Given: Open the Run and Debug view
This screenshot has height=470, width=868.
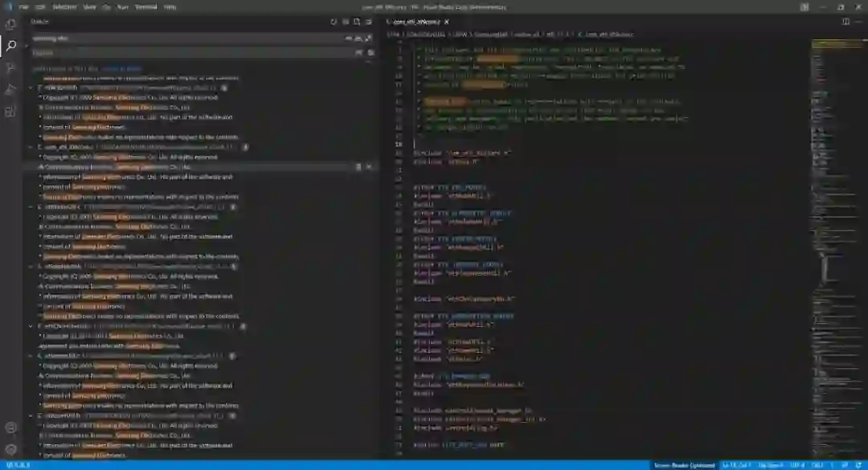Looking at the screenshot, I should click(x=10, y=90).
